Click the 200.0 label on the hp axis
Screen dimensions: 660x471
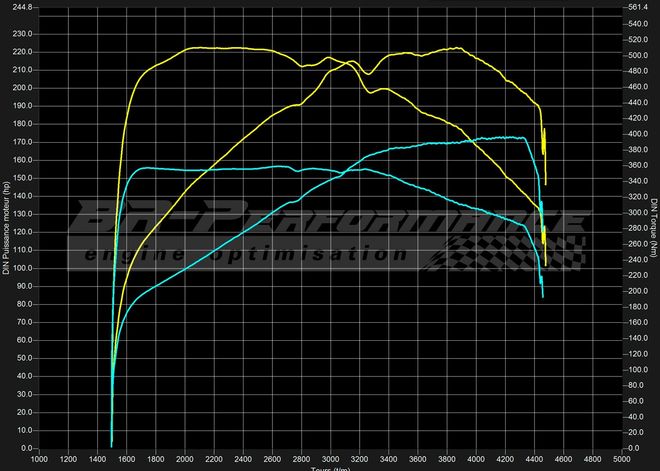(x=21, y=87)
